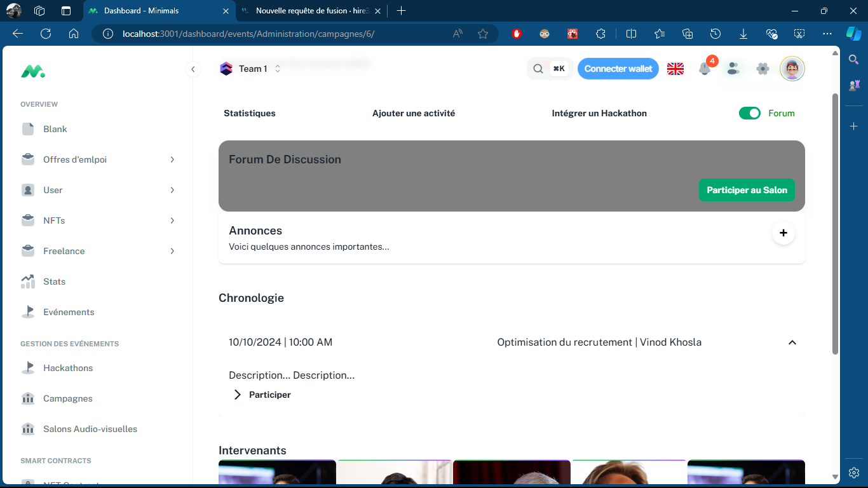868x488 pixels.
Task: Open the user avatar account menu
Action: click(792, 69)
